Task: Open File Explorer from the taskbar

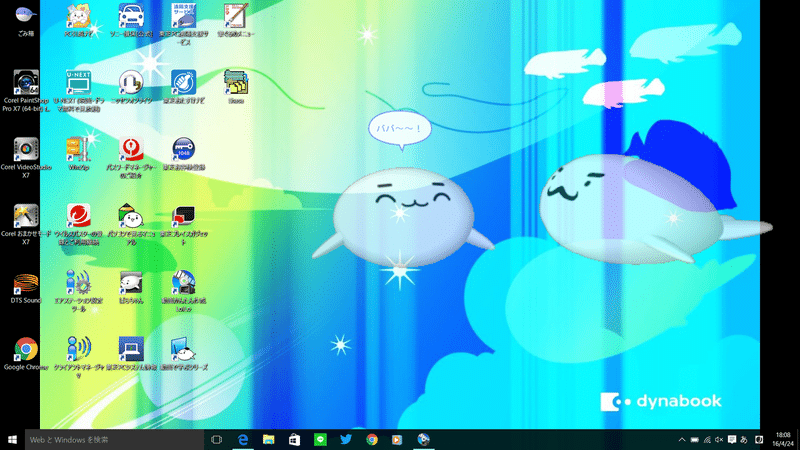Action: (268, 440)
